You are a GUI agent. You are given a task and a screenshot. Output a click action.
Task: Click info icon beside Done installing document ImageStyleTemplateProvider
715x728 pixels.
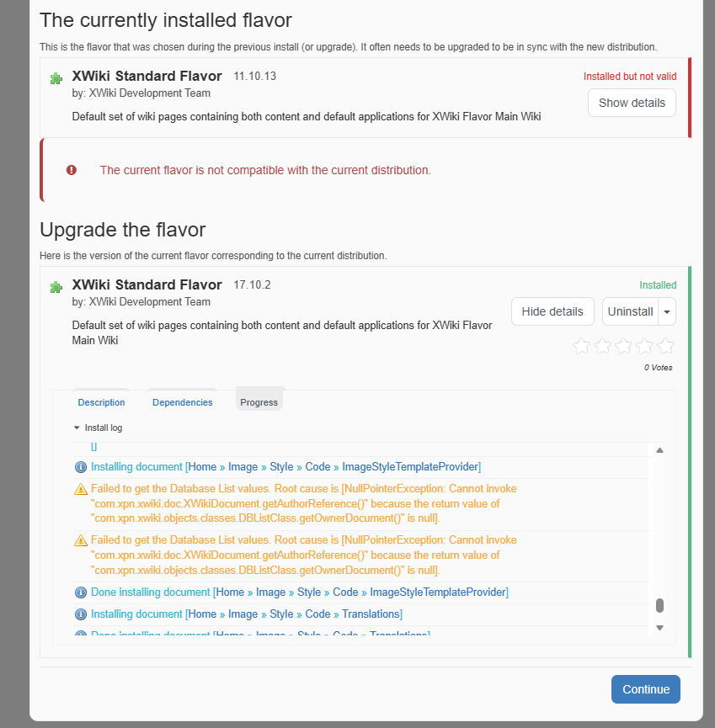tap(81, 592)
